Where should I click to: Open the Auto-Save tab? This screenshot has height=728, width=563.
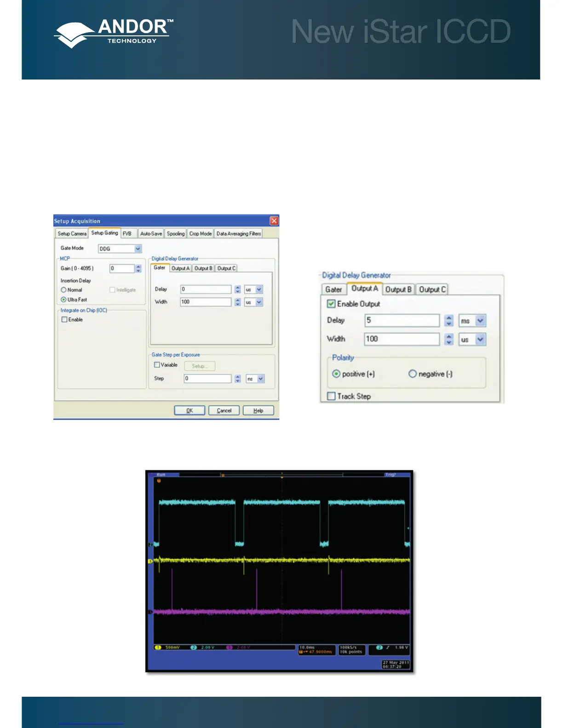[151, 233]
